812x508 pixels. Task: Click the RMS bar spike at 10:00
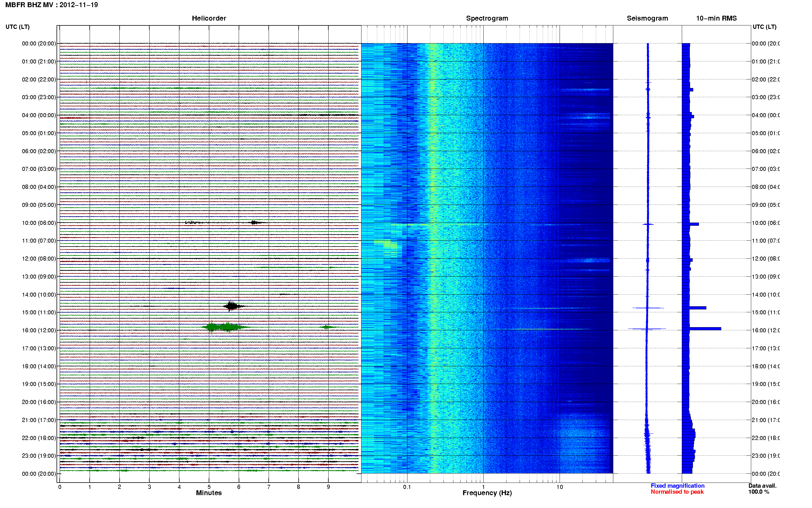point(690,224)
